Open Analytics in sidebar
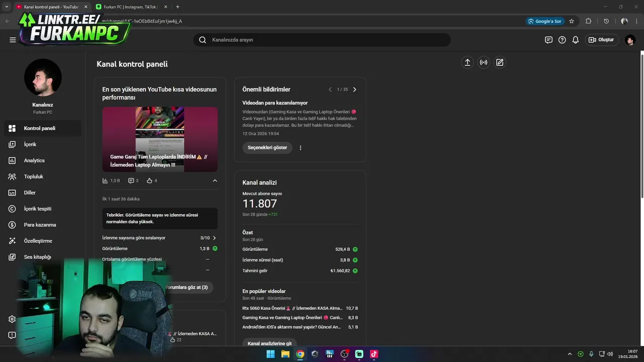This screenshot has height=362, width=644. [42, 160]
